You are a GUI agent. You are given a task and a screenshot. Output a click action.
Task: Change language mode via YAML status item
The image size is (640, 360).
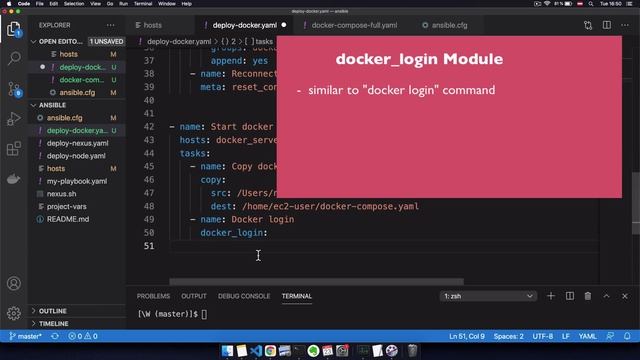[x=587, y=336]
